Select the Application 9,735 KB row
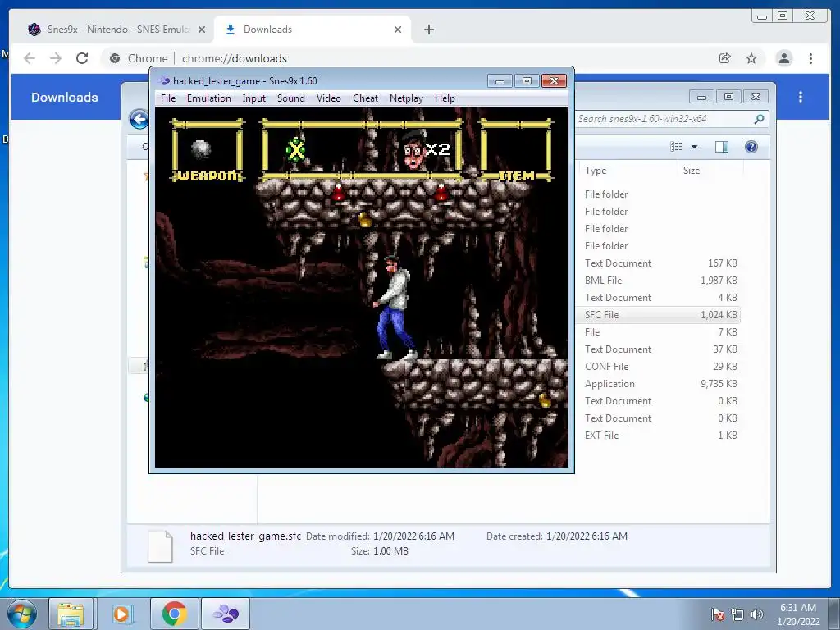Screen dimensions: 840x630 point(660,384)
